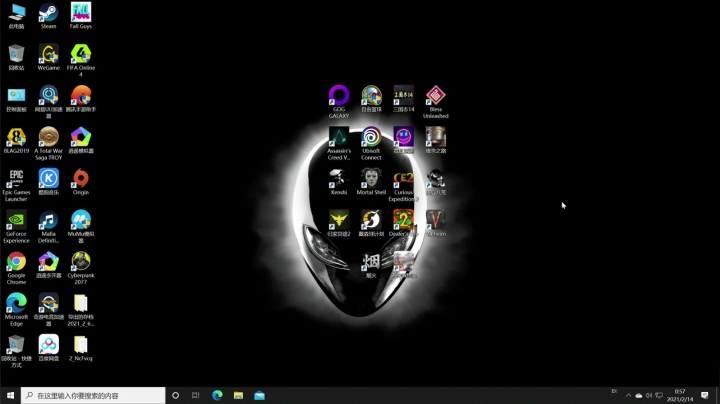Open Mail app from the taskbar
720x404 pixels.
click(x=259, y=395)
